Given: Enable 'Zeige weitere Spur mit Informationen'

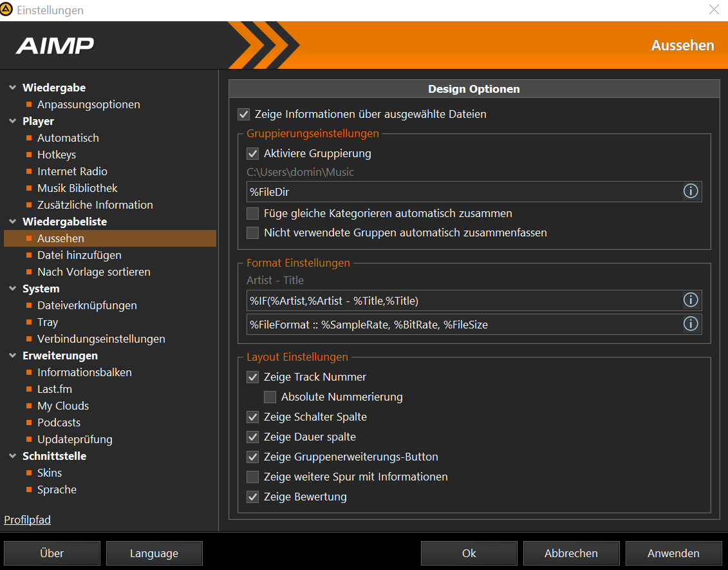Looking at the screenshot, I should coord(252,477).
